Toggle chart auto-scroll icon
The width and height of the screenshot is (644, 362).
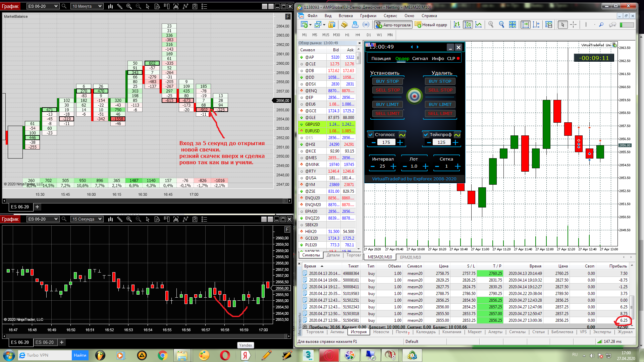pyautogui.click(x=525, y=24)
